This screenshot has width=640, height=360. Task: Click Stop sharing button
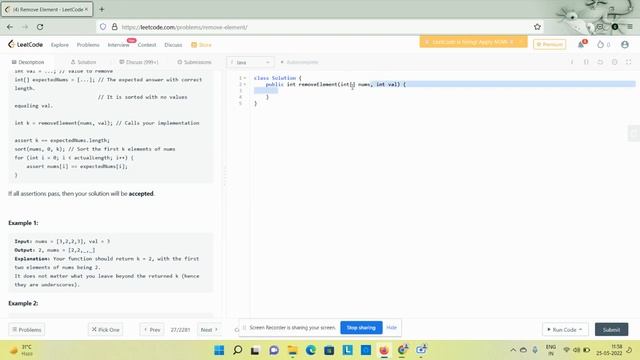[x=361, y=327]
